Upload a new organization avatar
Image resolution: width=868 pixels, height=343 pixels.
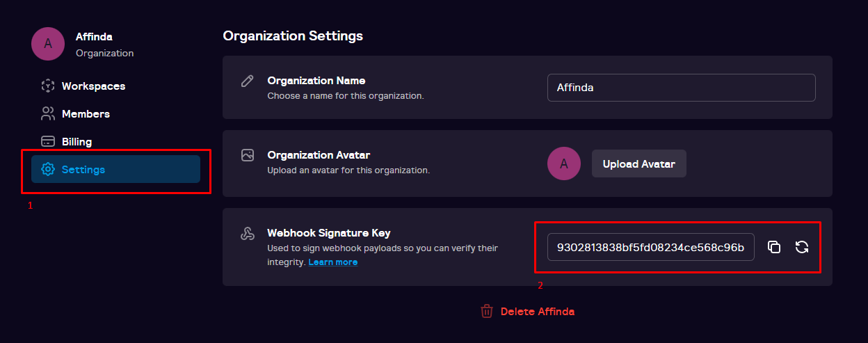tap(638, 163)
